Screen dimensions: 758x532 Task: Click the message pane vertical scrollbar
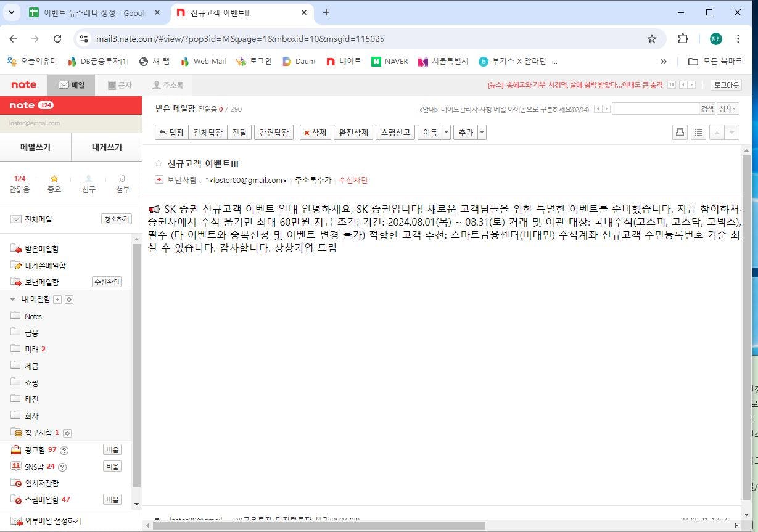(x=746, y=327)
